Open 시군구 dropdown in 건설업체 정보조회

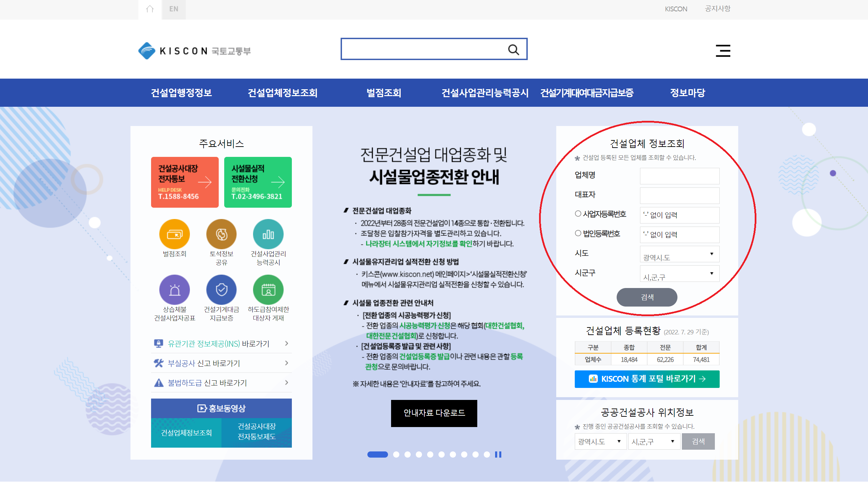(x=679, y=274)
